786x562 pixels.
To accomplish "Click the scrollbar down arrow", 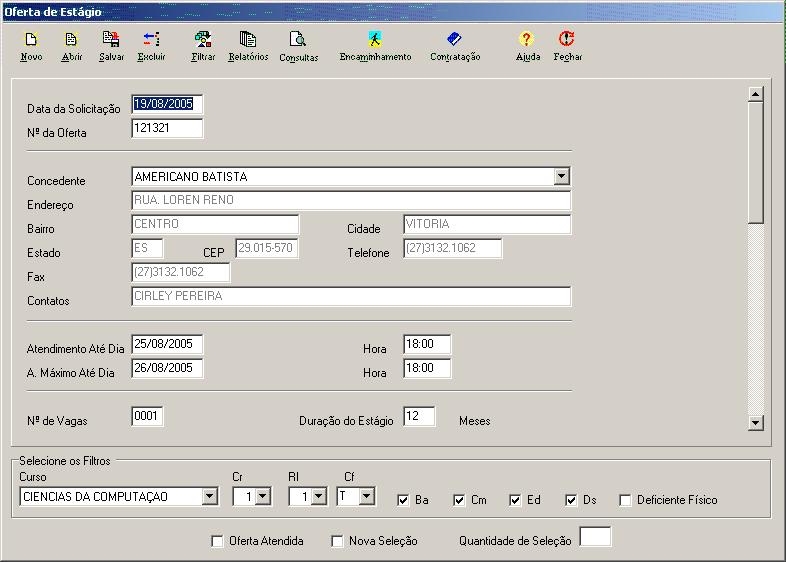I will click(755, 423).
